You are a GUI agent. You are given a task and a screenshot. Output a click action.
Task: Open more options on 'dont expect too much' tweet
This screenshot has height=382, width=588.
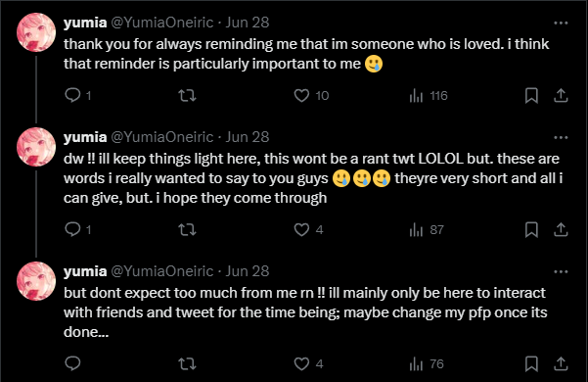click(561, 271)
